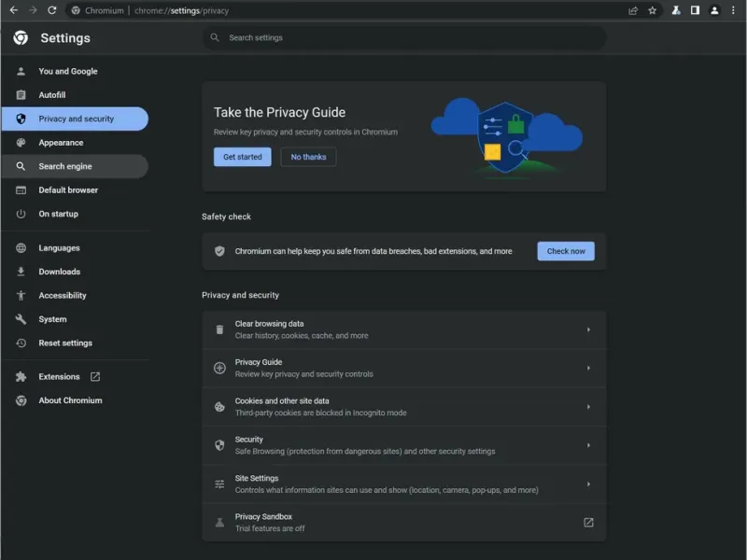
Task: Open the Search engine sidebar section
Action: [x=64, y=166]
